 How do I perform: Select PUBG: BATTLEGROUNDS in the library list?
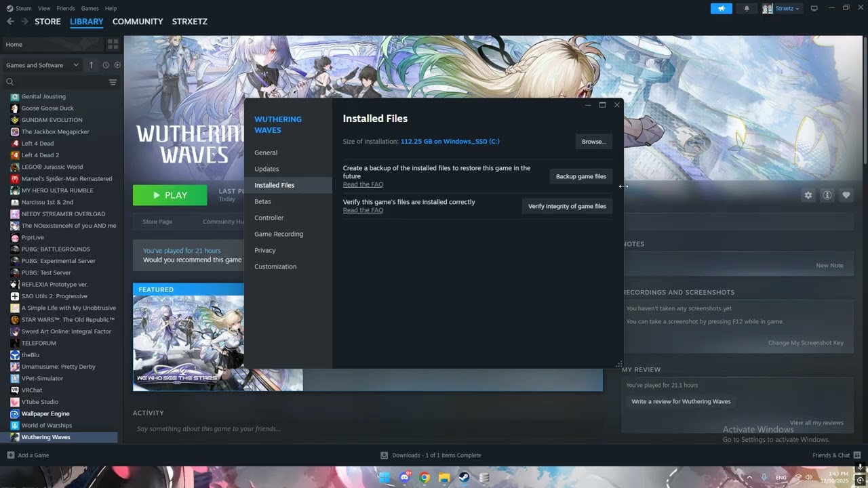(x=56, y=249)
